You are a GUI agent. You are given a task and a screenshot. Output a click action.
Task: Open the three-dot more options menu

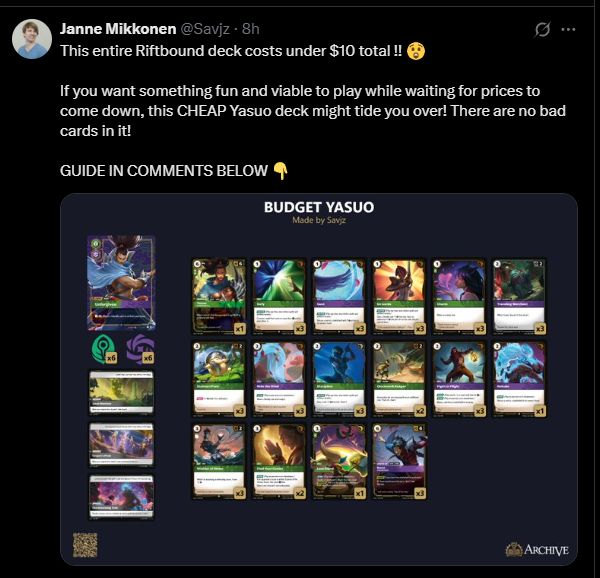point(568,29)
